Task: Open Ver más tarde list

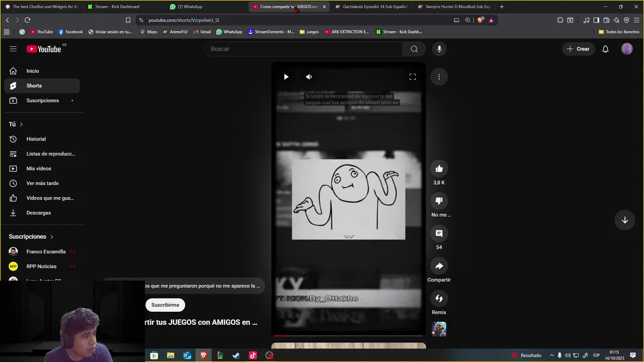Action: (x=42, y=183)
